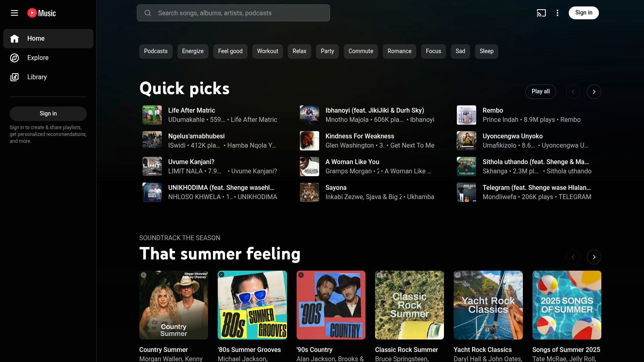Click the sidebar Sign in button
The image size is (644, 362).
pos(48,114)
